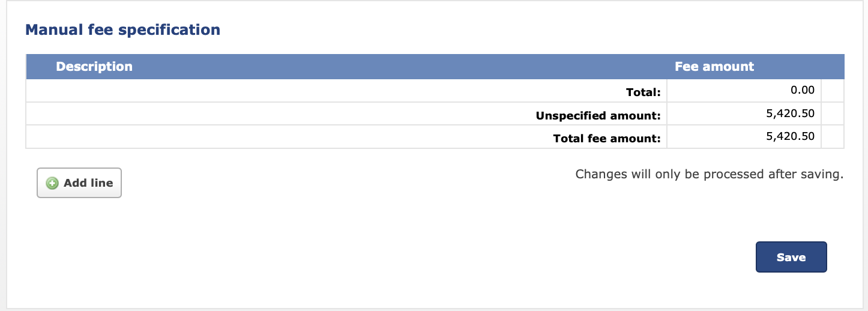Click the Unspecified amount value 5,420.50
Image resolution: width=868 pixels, height=311 pixels.
[790, 113]
